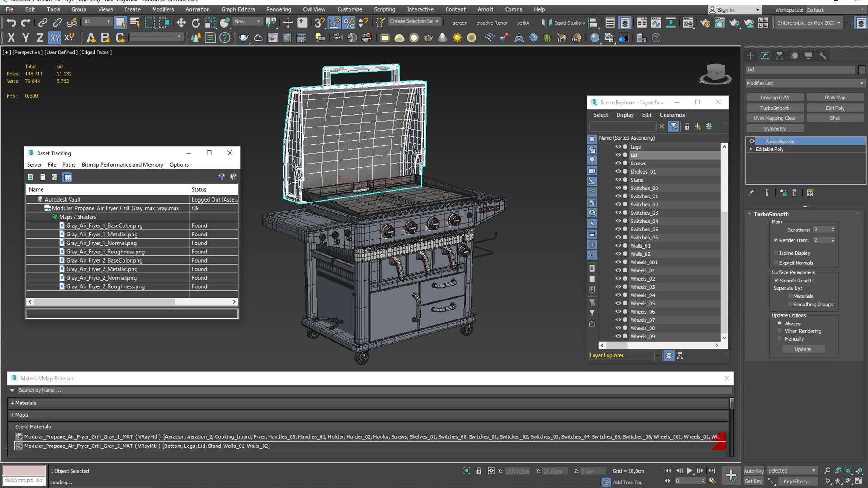
Task: Open Time Configuration in status bar
Action: [712, 481]
